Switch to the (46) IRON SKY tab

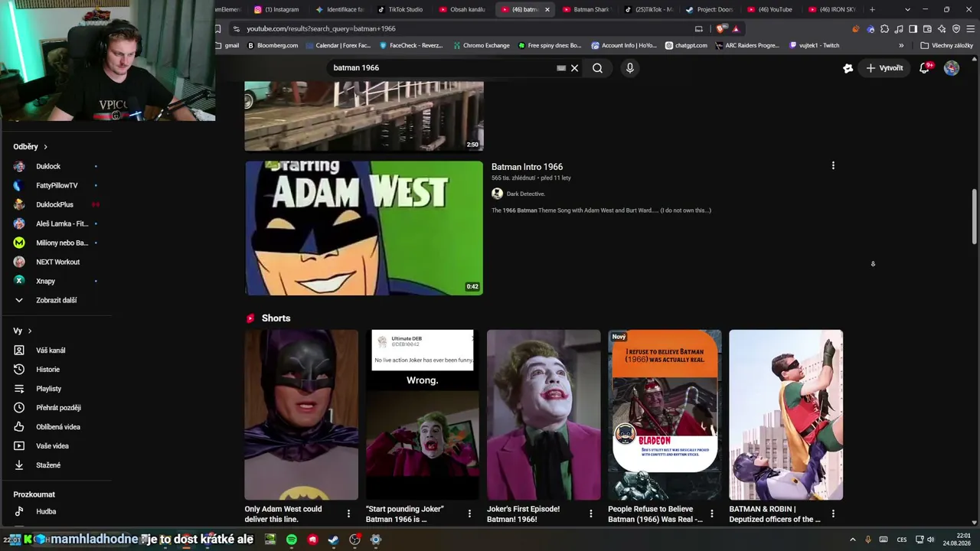833,9
